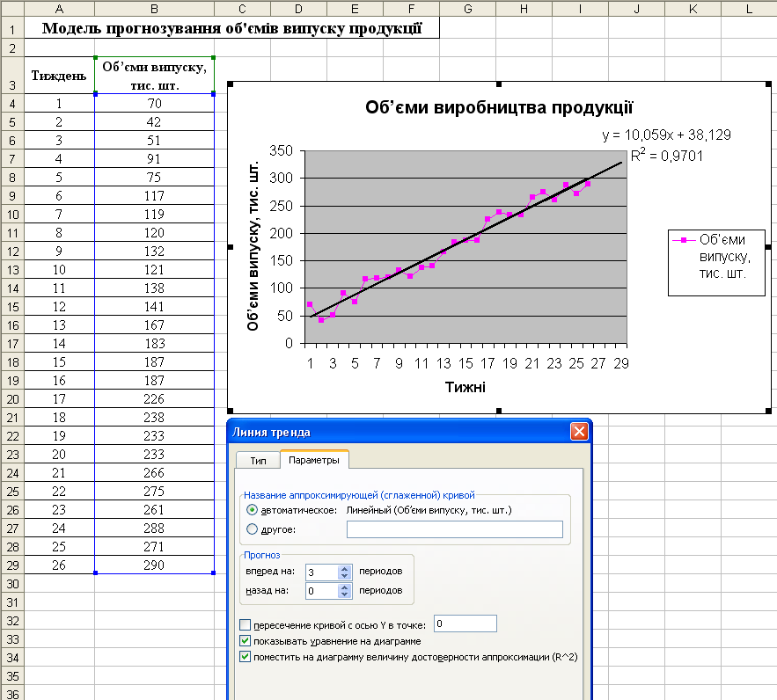
Task: Select the column B header
Action: coord(154,9)
